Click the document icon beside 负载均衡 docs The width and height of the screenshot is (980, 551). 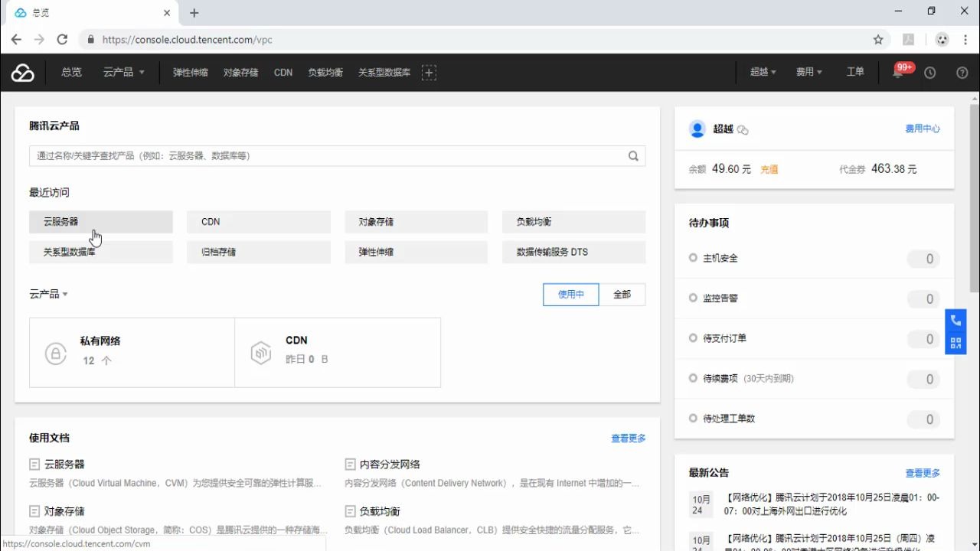pos(350,511)
